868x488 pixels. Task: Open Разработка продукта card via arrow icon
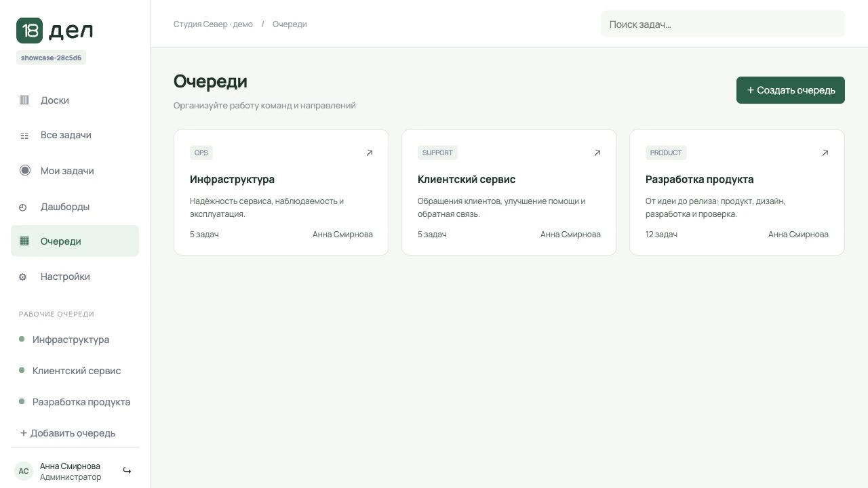pyautogui.click(x=825, y=153)
